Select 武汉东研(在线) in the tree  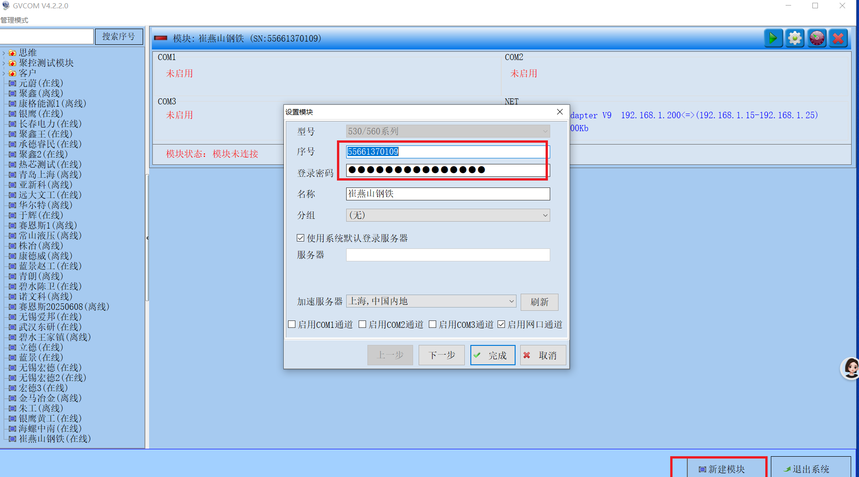(50, 327)
